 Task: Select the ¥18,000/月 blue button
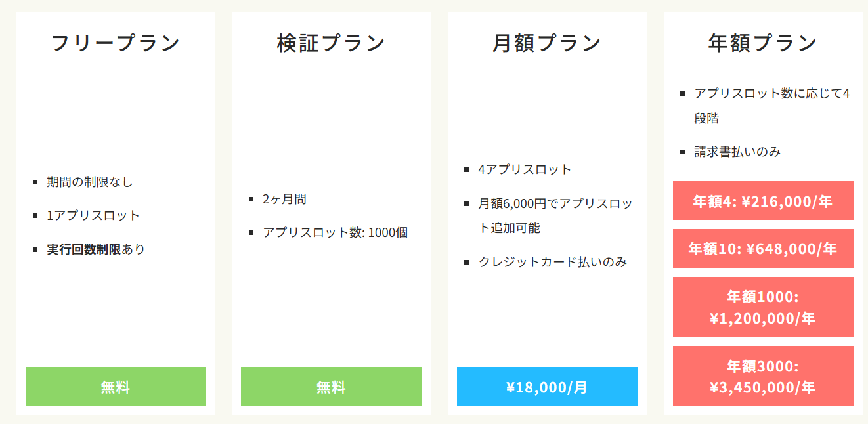pos(547,387)
